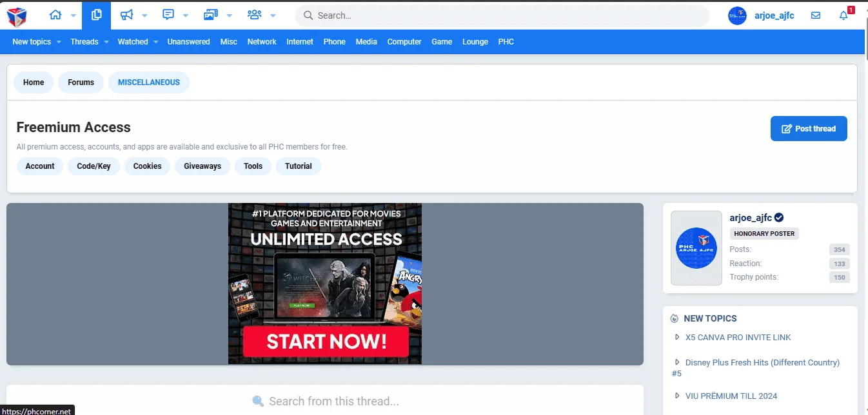Open the megaphone announcements icon
Image resolution: width=868 pixels, height=415 pixels.
[127, 15]
